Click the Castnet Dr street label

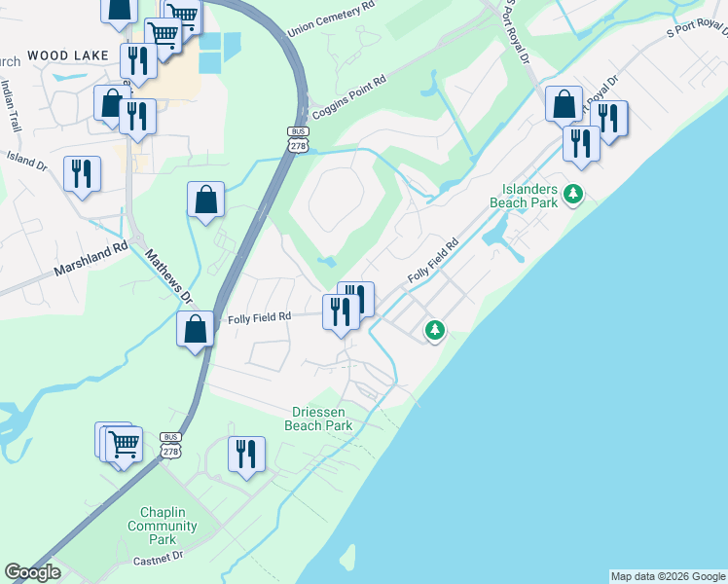click(x=159, y=558)
